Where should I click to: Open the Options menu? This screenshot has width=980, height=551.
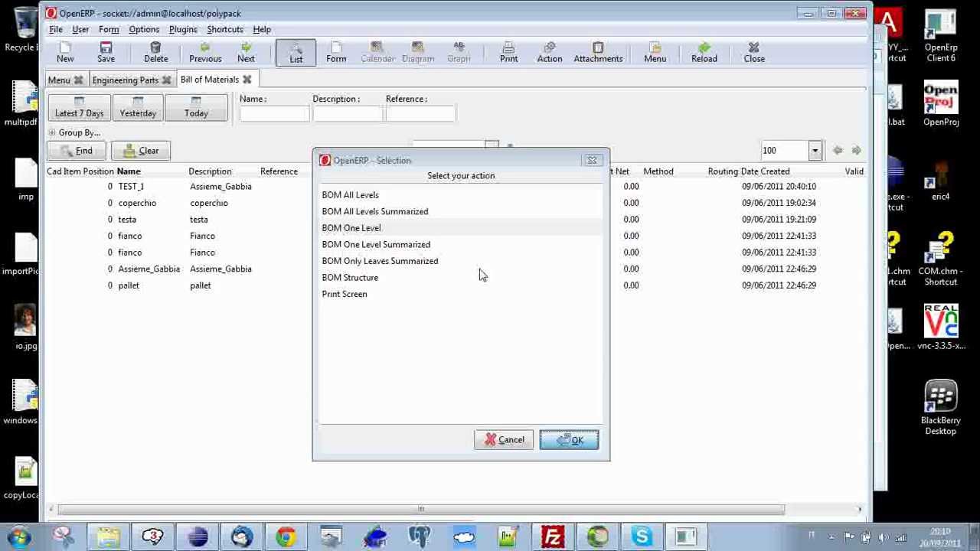point(144,29)
